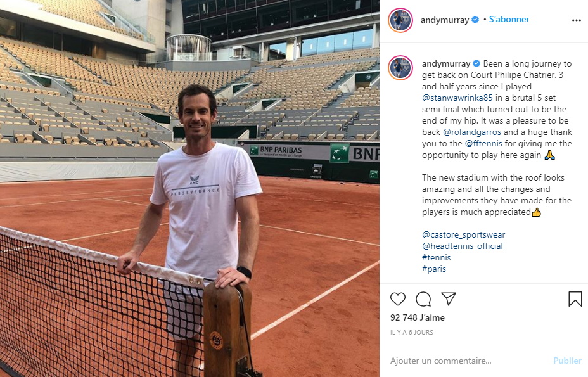The height and width of the screenshot is (377, 588).
Task: Click the verified badge next to the header username
Action: coord(475,20)
